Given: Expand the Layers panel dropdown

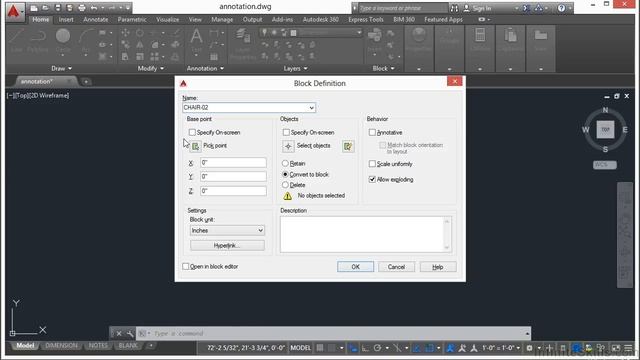Looking at the screenshot, I should point(296,68).
